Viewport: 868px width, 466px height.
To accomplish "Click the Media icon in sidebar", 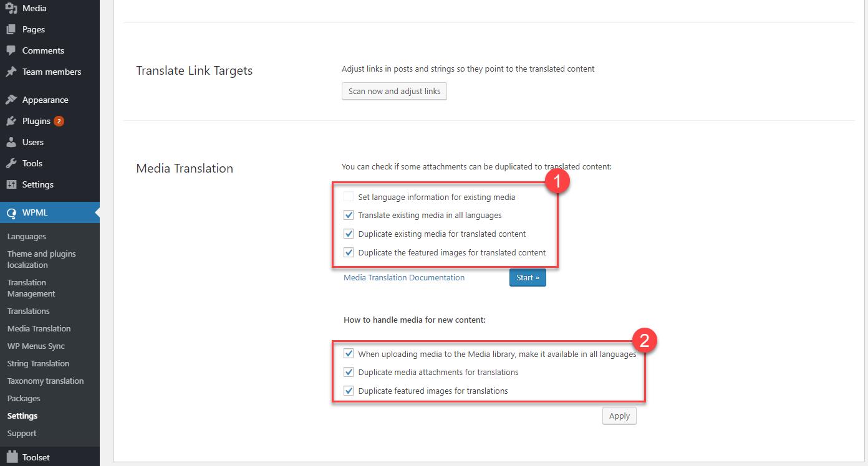I will [11, 8].
